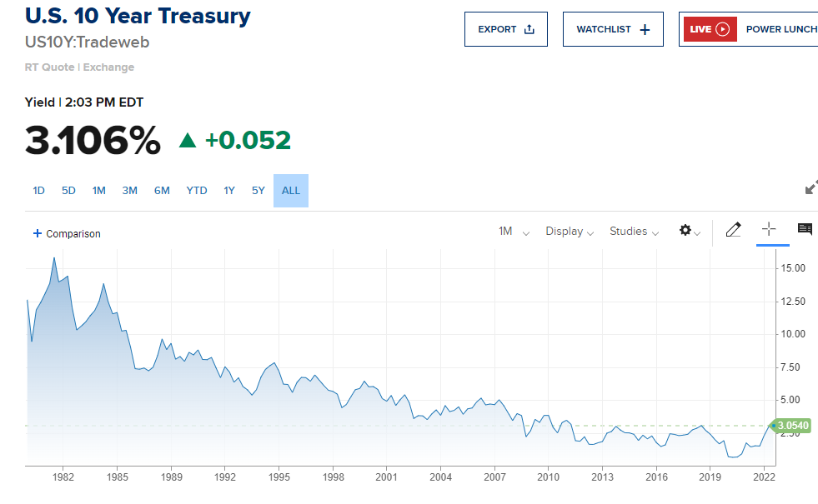Select the 1D time range tab
Screen dimensions: 818x504
[39, 191]
